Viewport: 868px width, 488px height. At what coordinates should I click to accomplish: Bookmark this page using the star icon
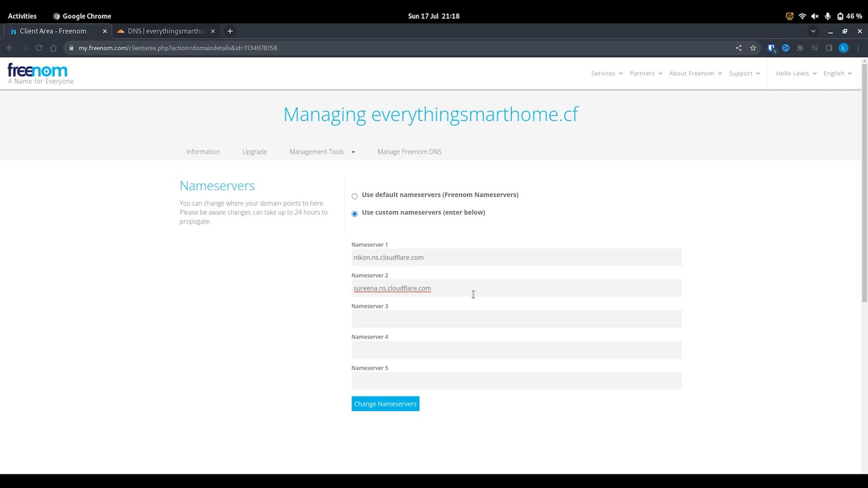point(753,48)
